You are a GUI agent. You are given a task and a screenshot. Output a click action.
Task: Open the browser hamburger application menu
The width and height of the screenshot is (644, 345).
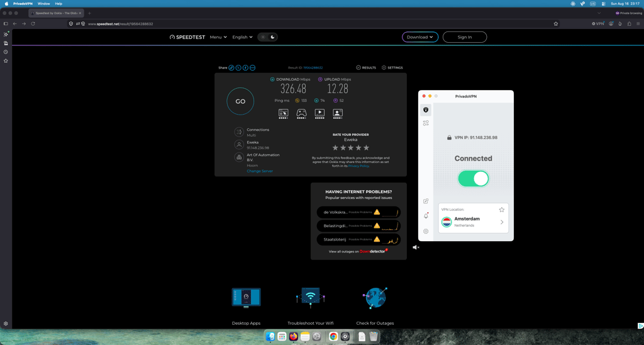click(x=638, y=24)
